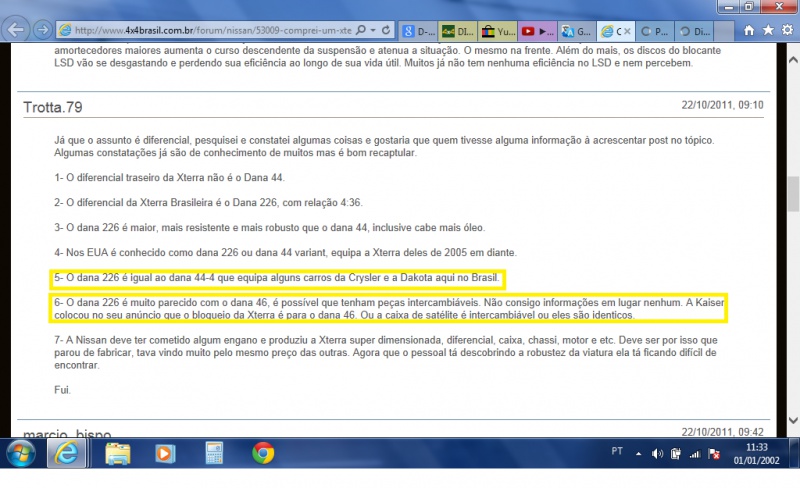This screenshot has height=488, width=800.
Task: Launch Google Chrome from the taskbar
Action: coord(263,453)
